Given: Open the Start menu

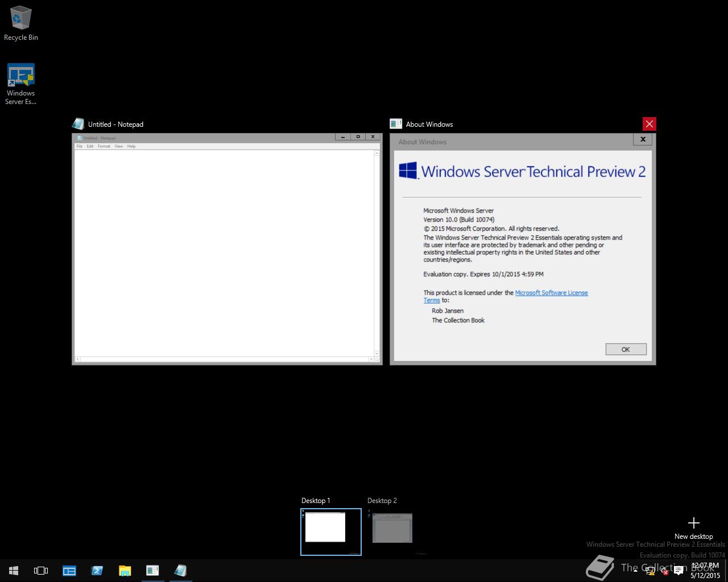Looking at the screenshot, I should point(14,571).
